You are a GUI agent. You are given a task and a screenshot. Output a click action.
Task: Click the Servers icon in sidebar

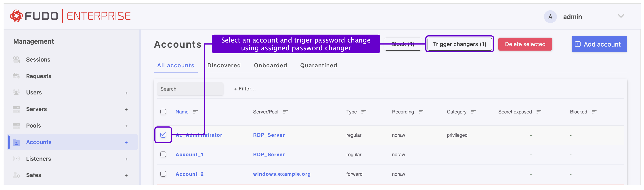[x=16, y=109]
